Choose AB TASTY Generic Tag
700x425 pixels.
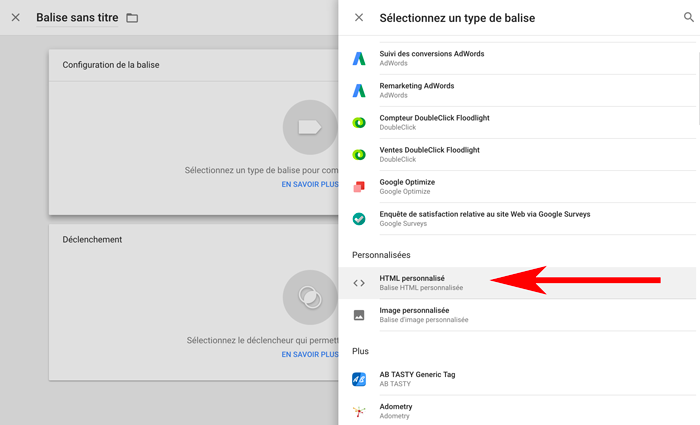(x=417, y=379)
